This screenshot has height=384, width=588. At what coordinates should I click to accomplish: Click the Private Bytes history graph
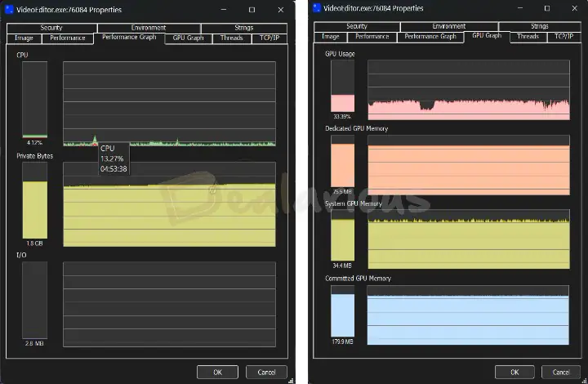tap(170, 204)
